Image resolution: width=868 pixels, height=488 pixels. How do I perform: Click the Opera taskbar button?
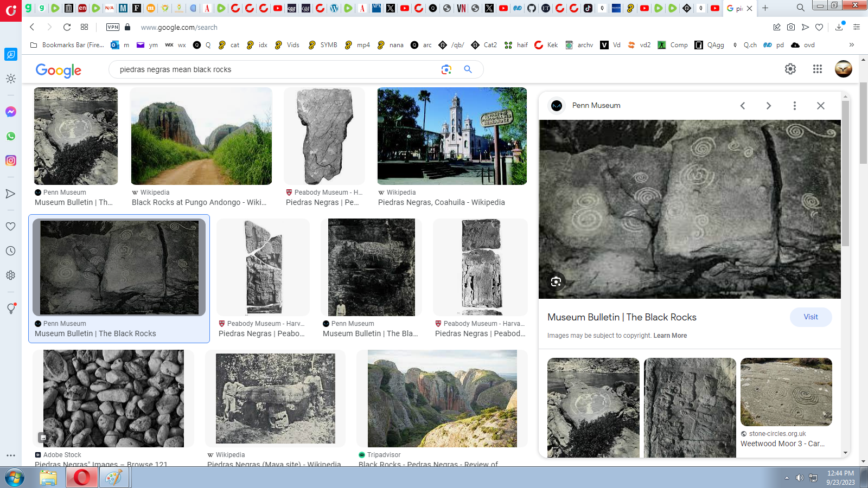(82, 478)
